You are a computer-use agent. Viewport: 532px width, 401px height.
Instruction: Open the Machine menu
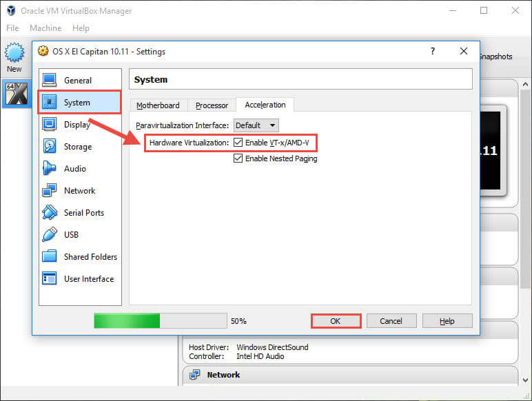point(45,28)
